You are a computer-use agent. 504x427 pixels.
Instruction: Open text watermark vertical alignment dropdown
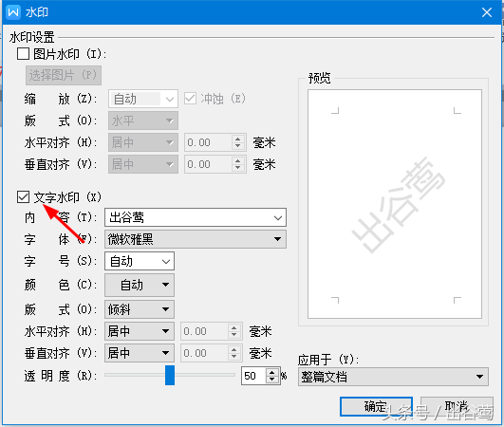point(140,353)
